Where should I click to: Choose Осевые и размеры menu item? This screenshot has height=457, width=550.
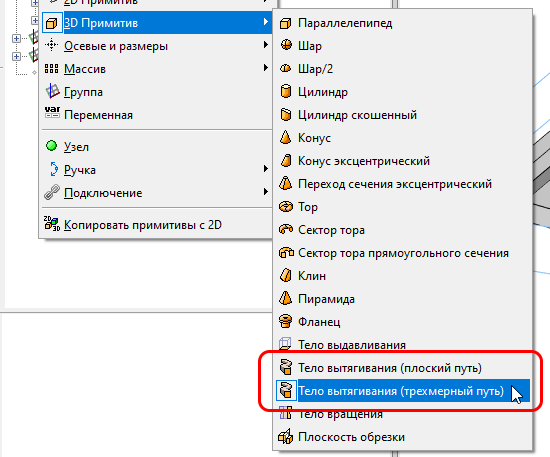coord(157,46)
